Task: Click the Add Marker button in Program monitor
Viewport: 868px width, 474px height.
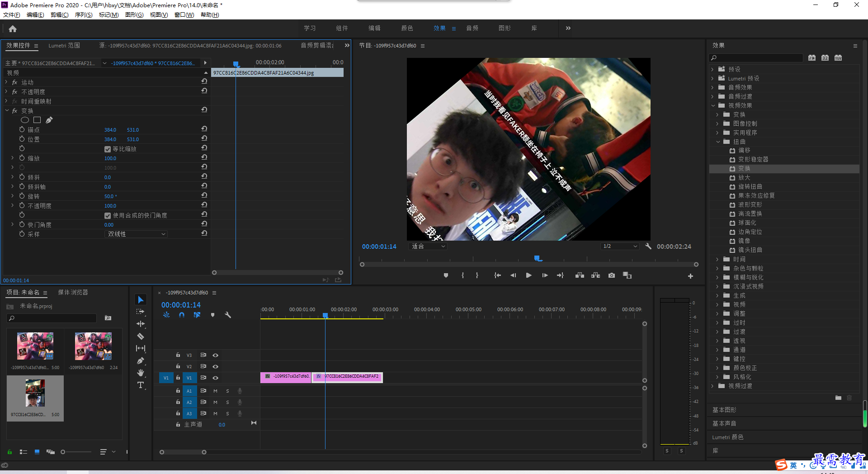Action: coord(446,275)
